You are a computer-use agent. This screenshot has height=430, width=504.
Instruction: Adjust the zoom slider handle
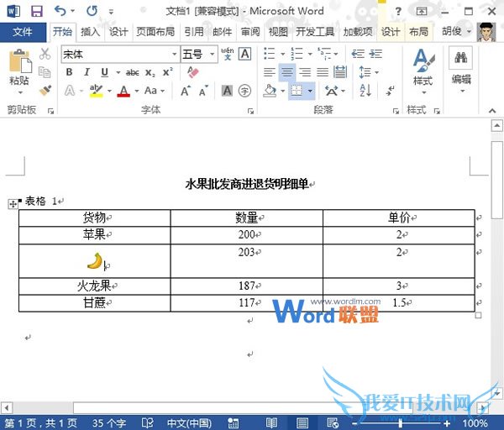point(401,423)
